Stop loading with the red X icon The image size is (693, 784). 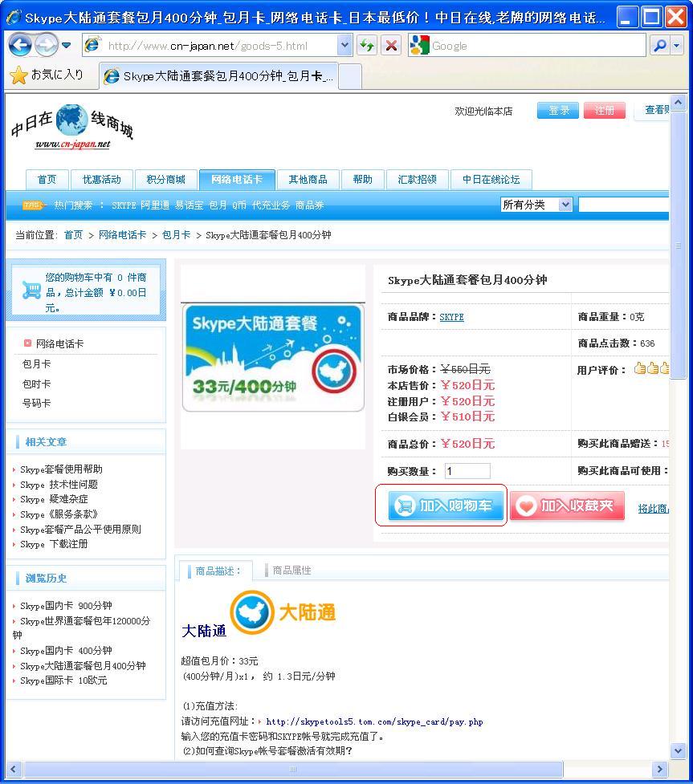pyautogui.click(x=391, y=46)
